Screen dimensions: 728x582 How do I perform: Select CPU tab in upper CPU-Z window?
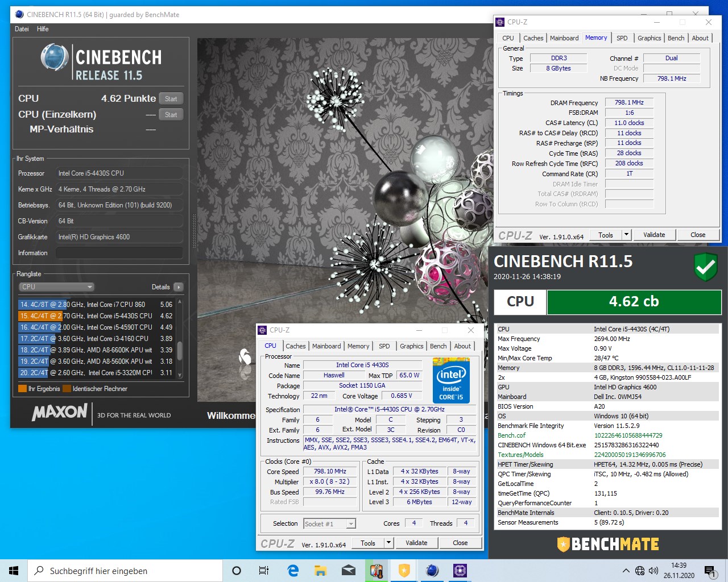508,38
